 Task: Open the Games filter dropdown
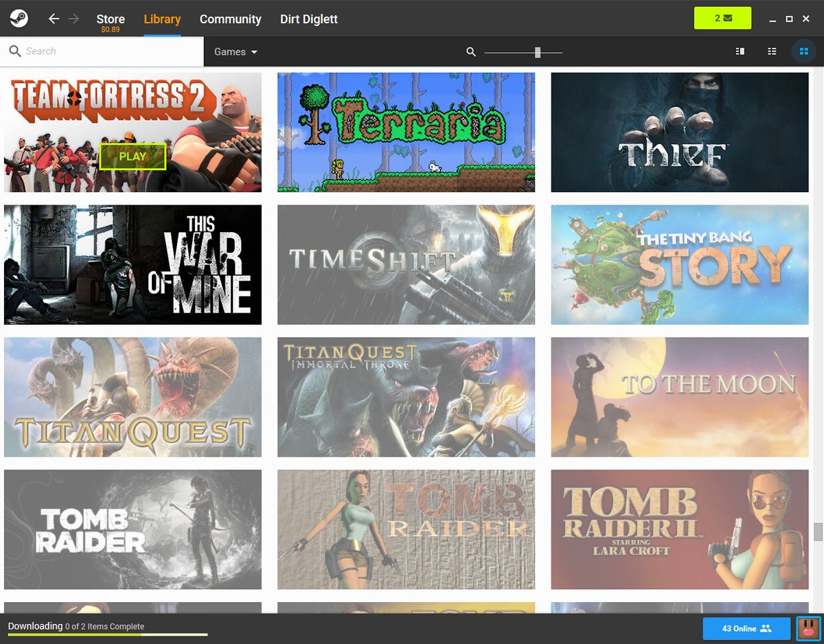[x=236, y=51]
